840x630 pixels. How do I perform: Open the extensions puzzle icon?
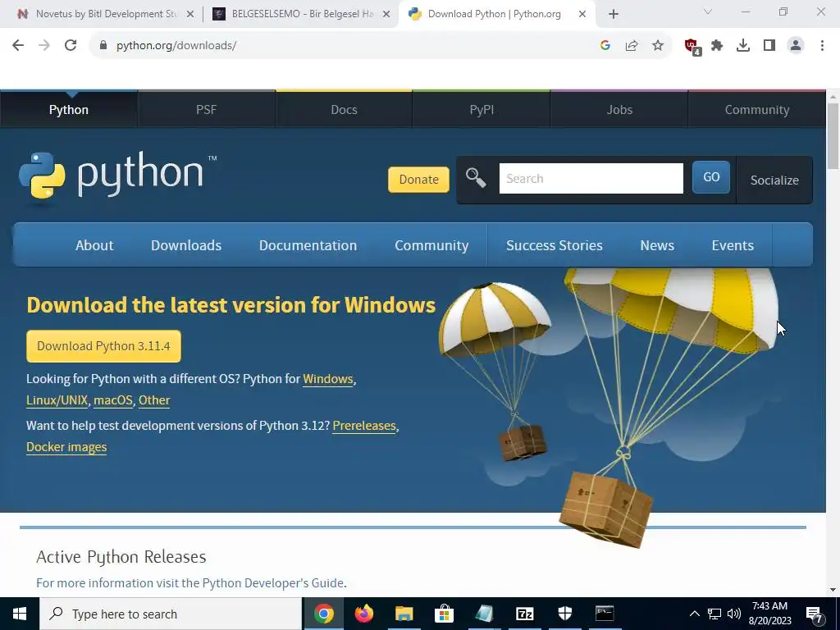717,46
